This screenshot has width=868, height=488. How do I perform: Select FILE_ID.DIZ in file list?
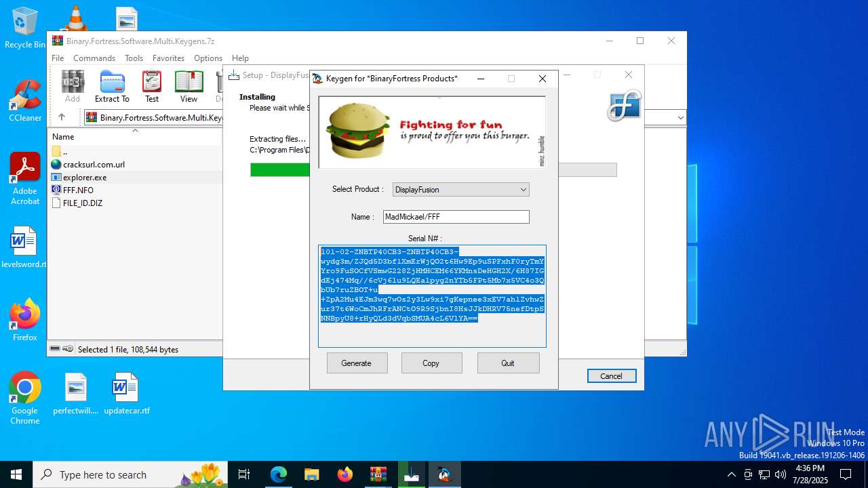(x=83, y=203)
